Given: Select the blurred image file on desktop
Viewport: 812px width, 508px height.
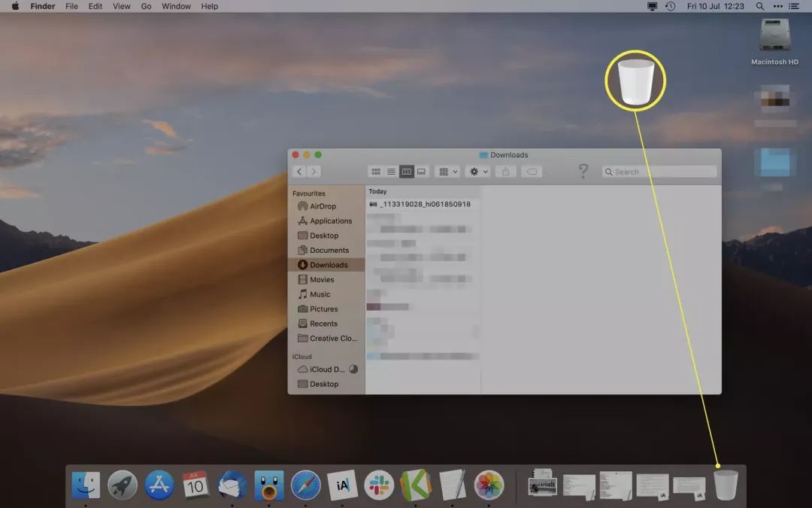Looking at the screenshot, I should point(774,99).
